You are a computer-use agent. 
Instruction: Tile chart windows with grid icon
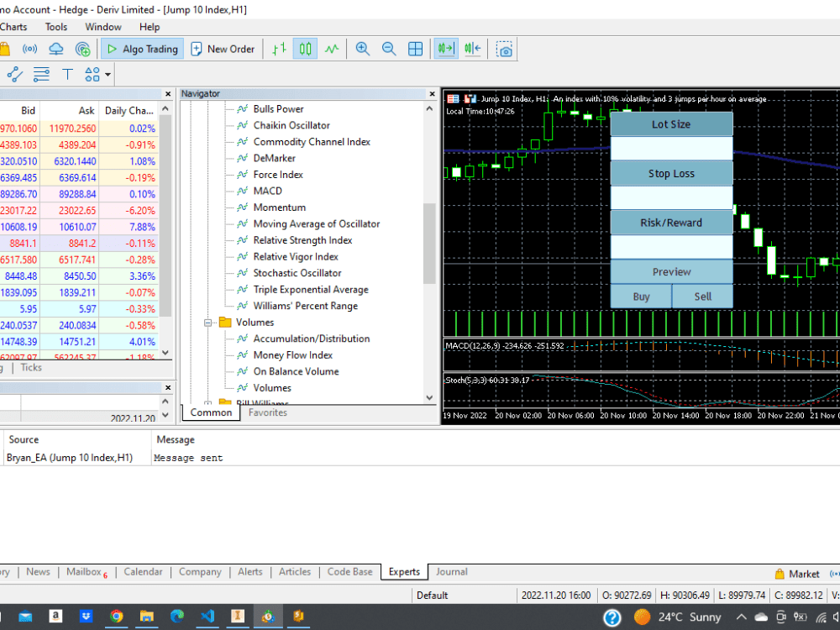point(415,49)
